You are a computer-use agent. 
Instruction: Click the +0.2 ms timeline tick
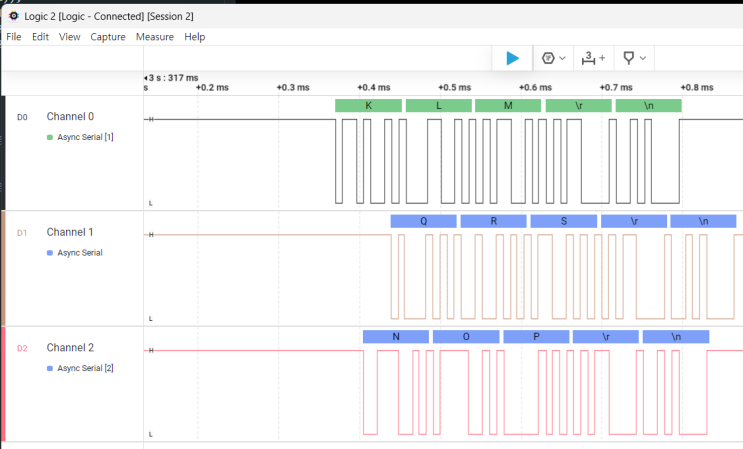[x=212, y=88]
